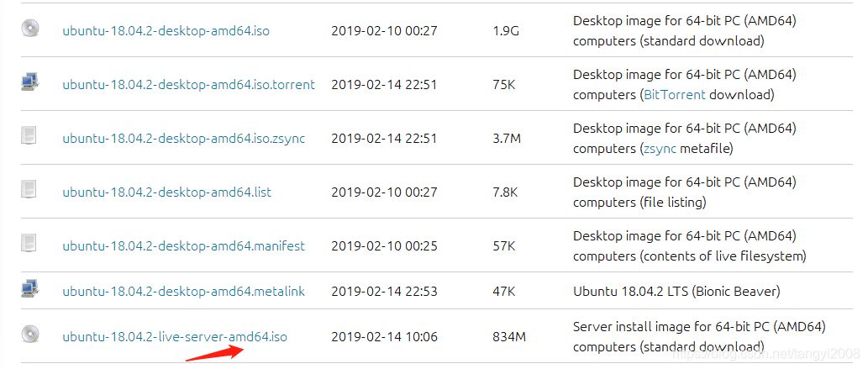Click the CD icon beside live-server-amd64.iso

30,334
